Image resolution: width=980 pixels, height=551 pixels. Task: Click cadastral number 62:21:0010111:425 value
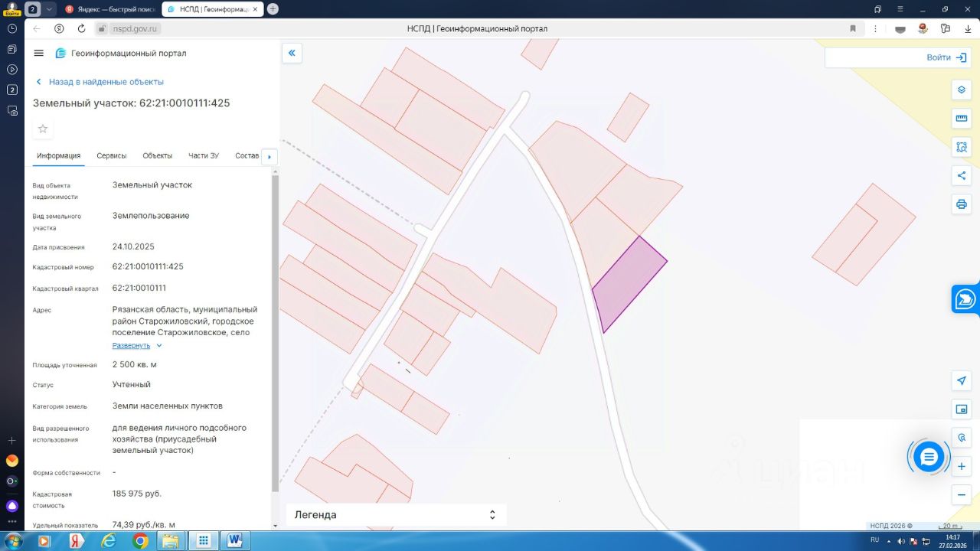point(148,266)
